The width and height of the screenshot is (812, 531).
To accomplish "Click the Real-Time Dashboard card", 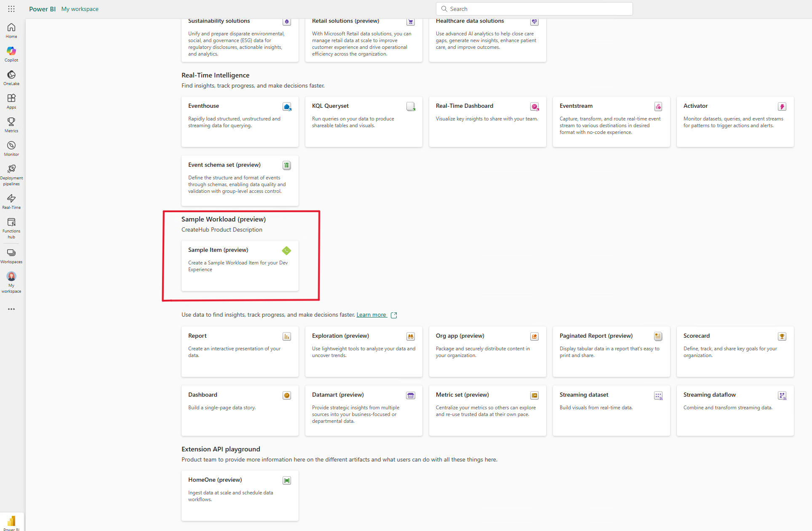I will 486,121.
